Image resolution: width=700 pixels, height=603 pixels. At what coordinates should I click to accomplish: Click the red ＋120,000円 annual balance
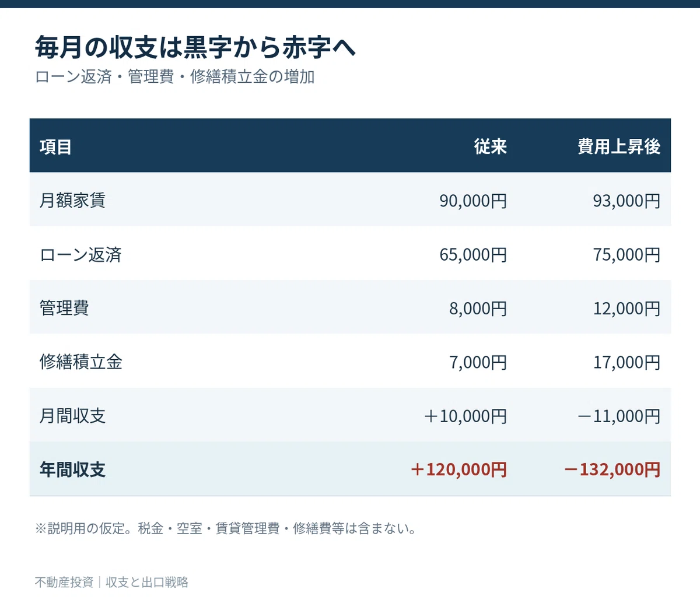pos(459,469)
